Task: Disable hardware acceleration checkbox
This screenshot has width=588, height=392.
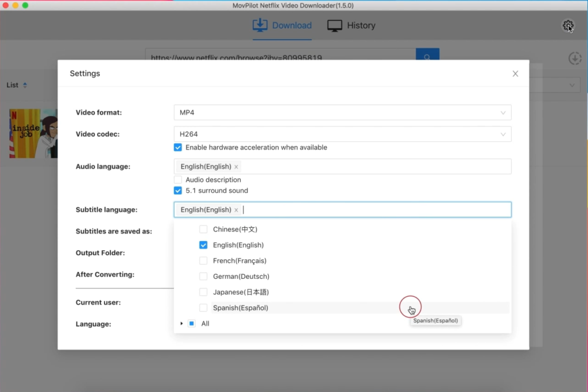Action: 178,148
